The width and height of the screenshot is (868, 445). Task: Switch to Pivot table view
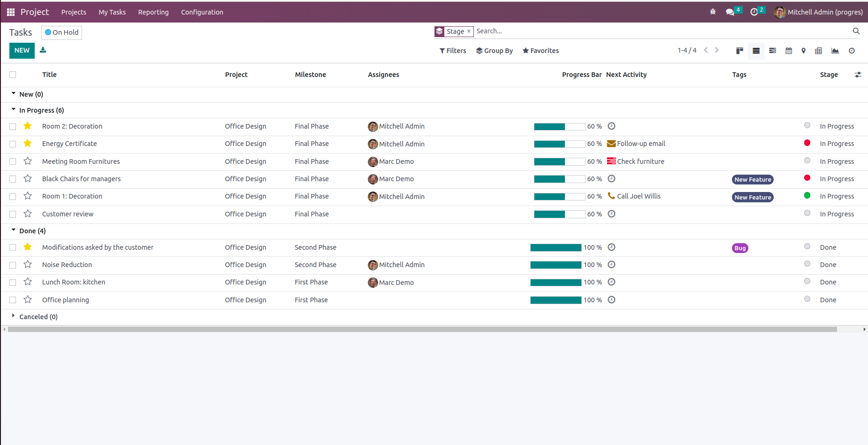click(x=818, y=51)
